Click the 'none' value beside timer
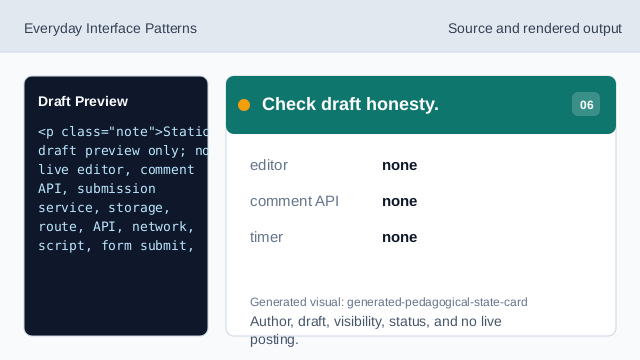This screenshot has height=360, width=640. pos(400,237)
